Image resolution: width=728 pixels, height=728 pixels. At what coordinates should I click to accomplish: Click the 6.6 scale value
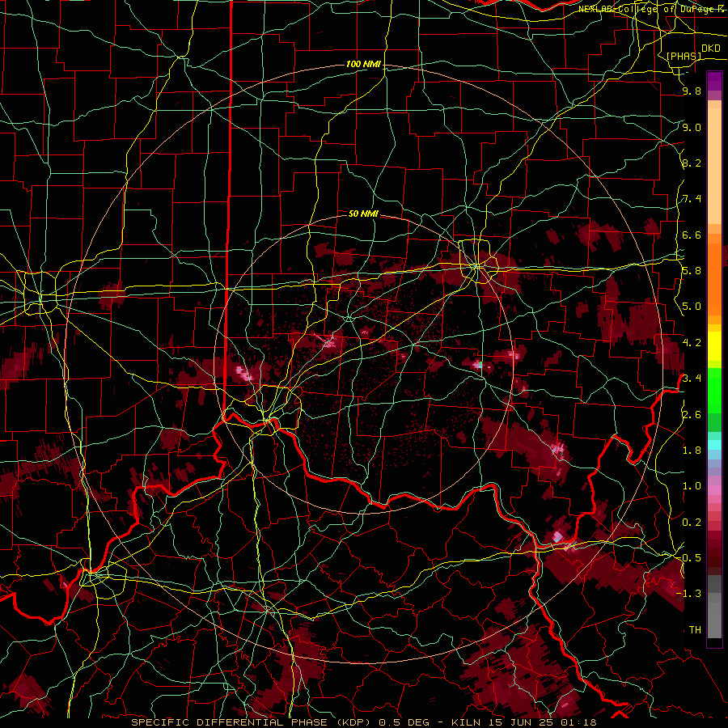pyautogui.click(x=692, y=235)
